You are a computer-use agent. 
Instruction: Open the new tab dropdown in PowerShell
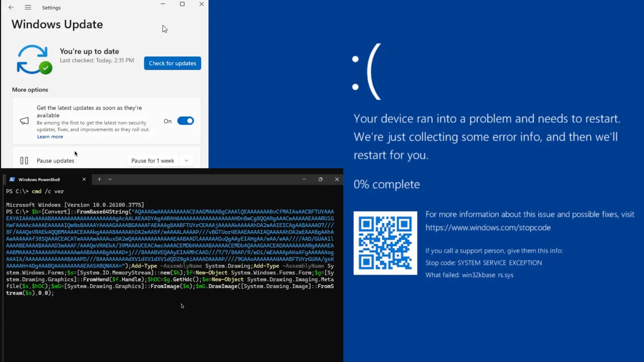click(110, 179)
